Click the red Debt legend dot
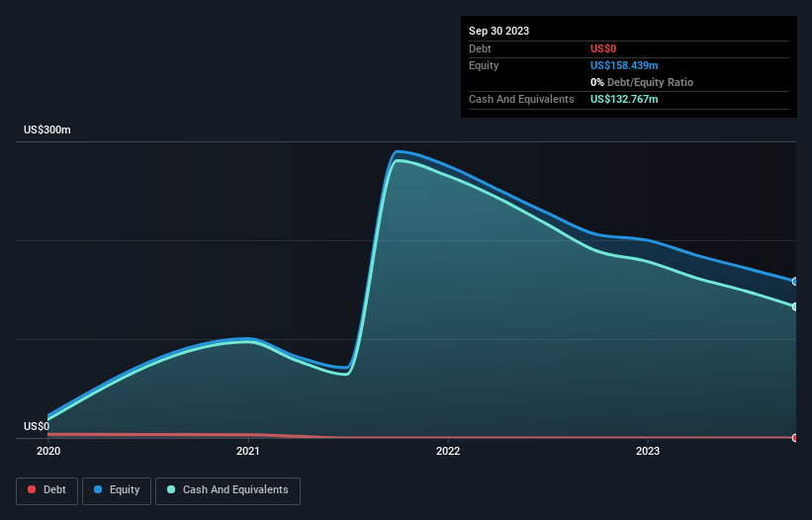812x520 pixels. [x=32, y=489]
